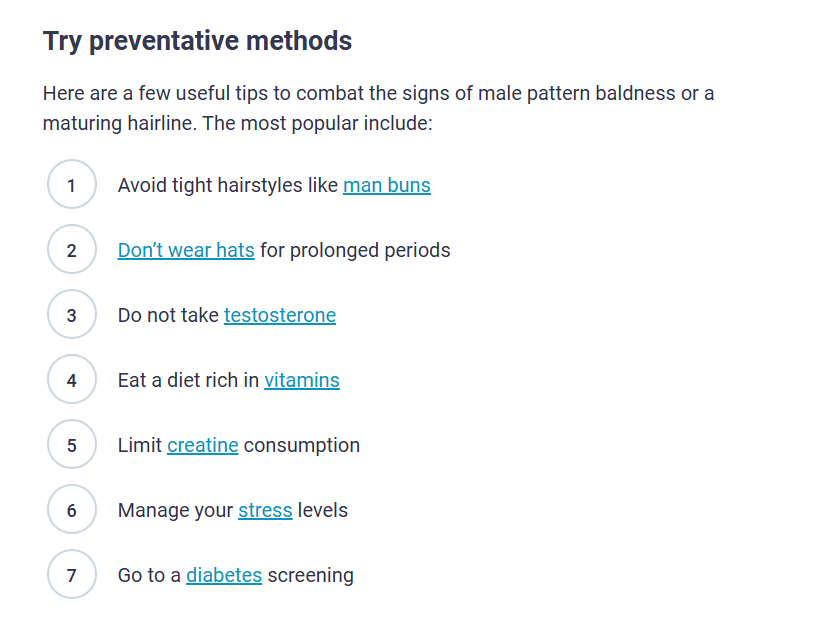Tap the number 4 list badge
The image size is (817, 629).
(x=72, y=380)
